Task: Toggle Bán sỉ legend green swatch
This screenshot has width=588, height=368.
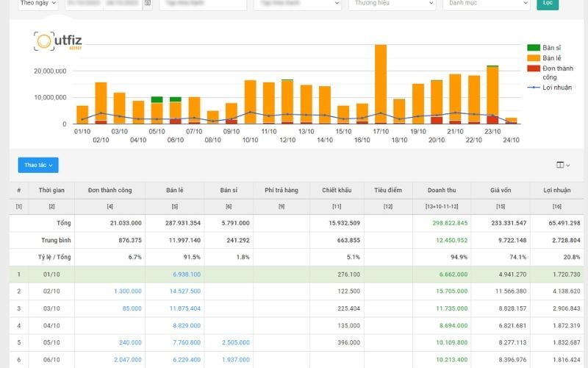Action: [x=534, y=48]
